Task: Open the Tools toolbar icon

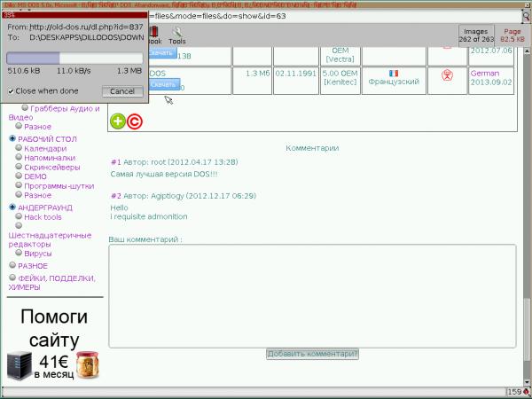Action: tap(176, 35)
